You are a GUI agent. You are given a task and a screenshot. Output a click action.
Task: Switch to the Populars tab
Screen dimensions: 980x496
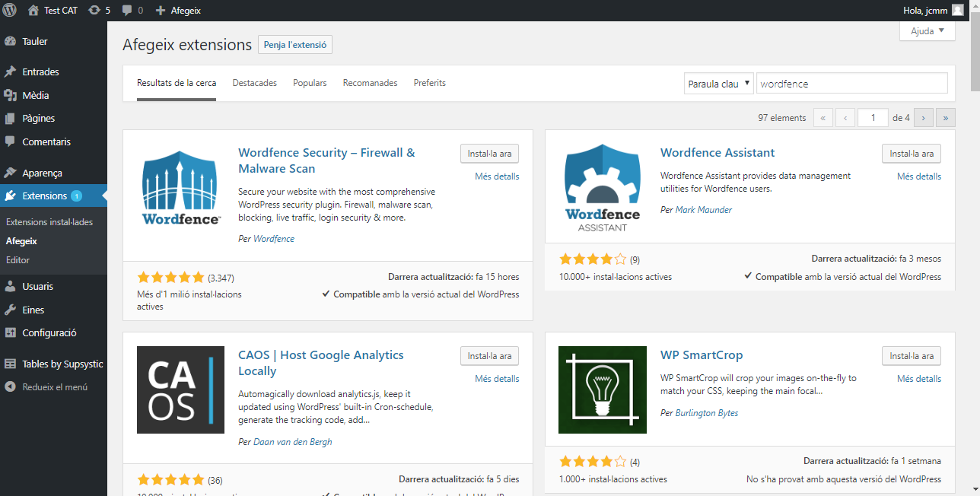(310, 83)
